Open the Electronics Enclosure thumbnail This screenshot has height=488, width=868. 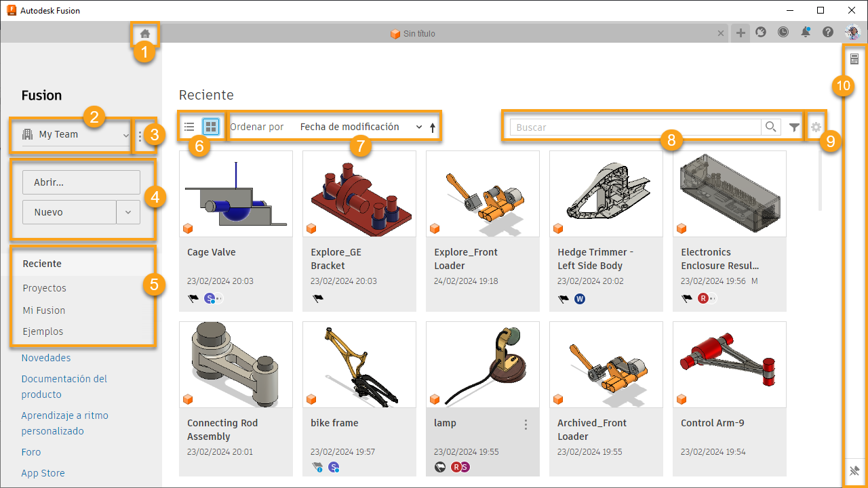[x=730, y=193]
